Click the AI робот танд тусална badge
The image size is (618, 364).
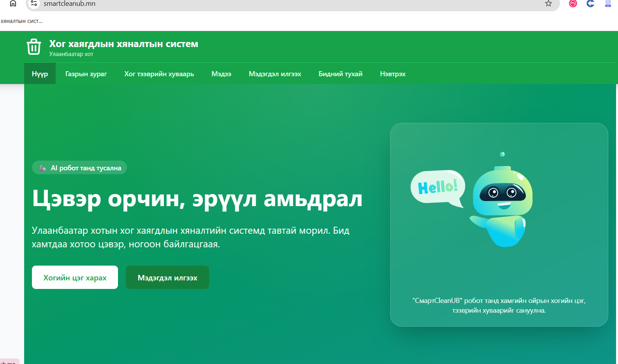pos(79,168)
